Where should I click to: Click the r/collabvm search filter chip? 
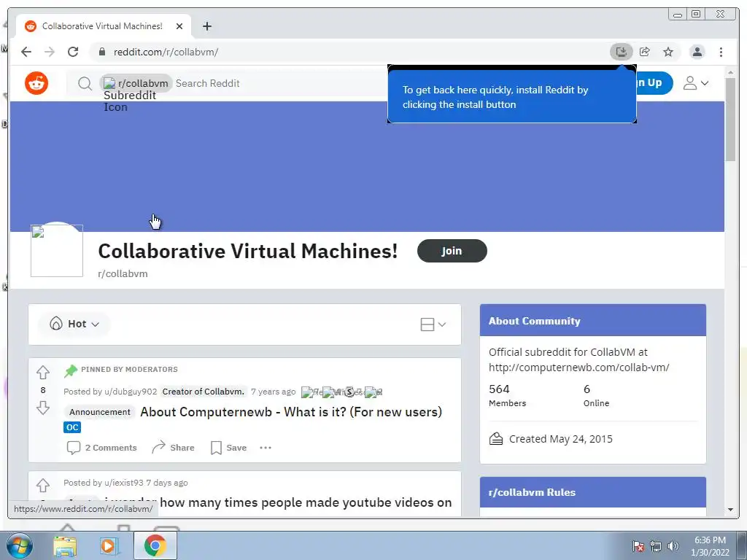[x=136, y=83]
